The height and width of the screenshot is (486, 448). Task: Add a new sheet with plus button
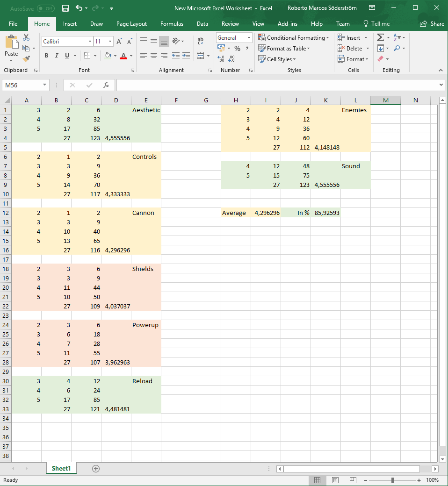(96, 469)
